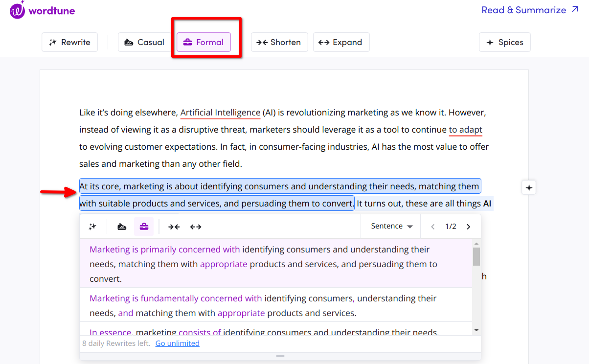Click the shorten arrows icon in popup
The width and height of the screenshot is (589, 364).
click(x=174, y=227)
